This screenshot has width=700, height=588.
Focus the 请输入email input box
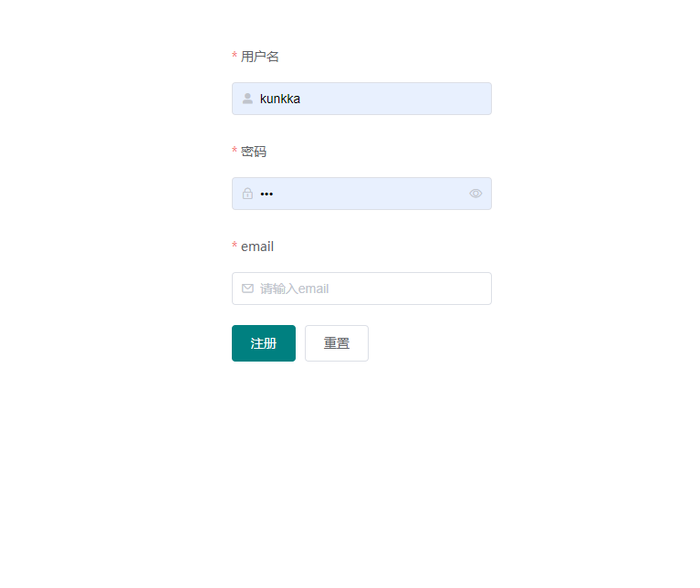coord(361,289)
